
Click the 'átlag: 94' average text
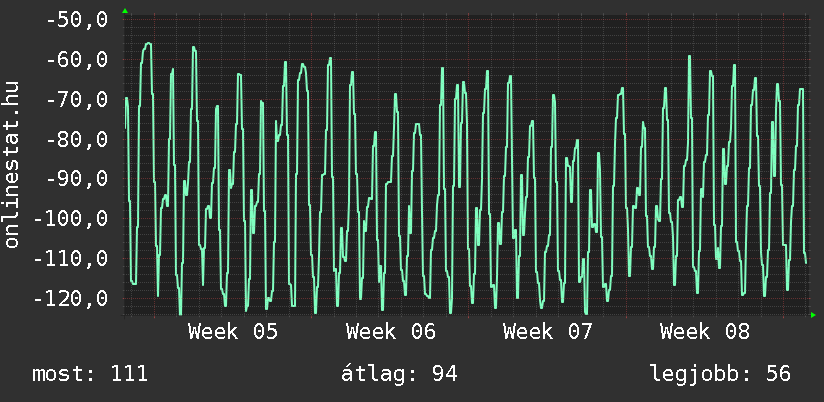tap(399, 375)
